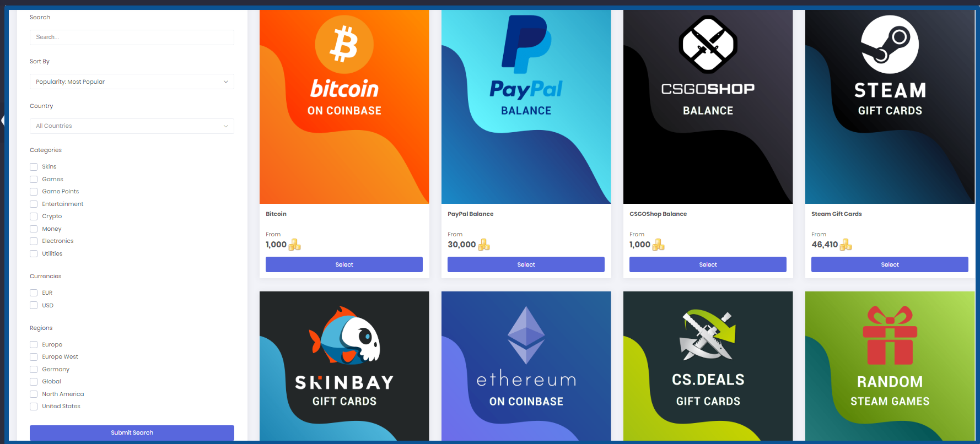Expand the All Countries dropdown
Screen dimensions: 980x444
click(132, 126)
